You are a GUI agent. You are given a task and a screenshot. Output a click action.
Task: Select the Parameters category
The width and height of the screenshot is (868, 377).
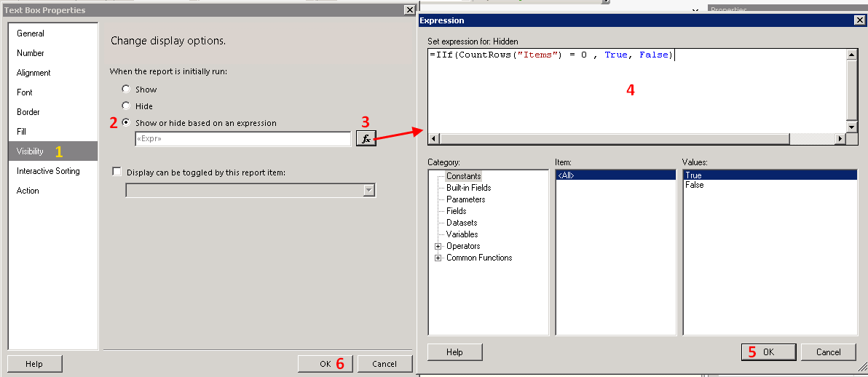click(465, 199)
